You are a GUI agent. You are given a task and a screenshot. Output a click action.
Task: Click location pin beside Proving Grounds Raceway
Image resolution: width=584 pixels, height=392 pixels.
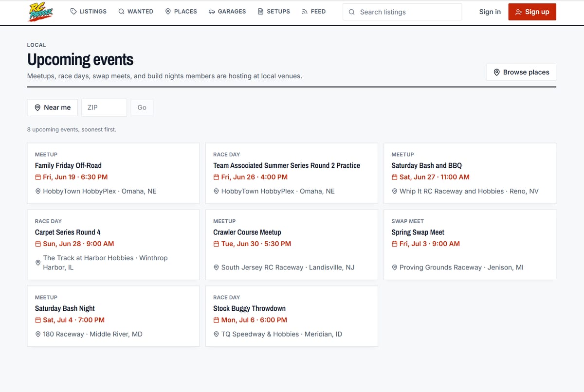point(395,267)
